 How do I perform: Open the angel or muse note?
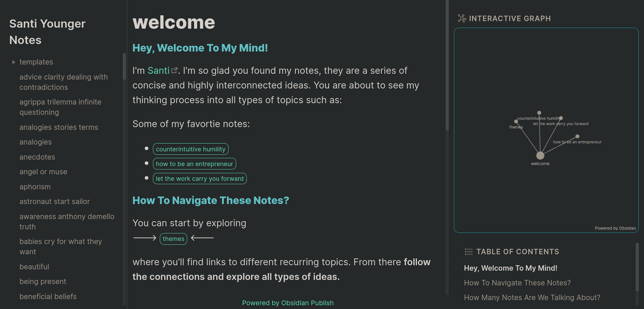pos(43,171)
